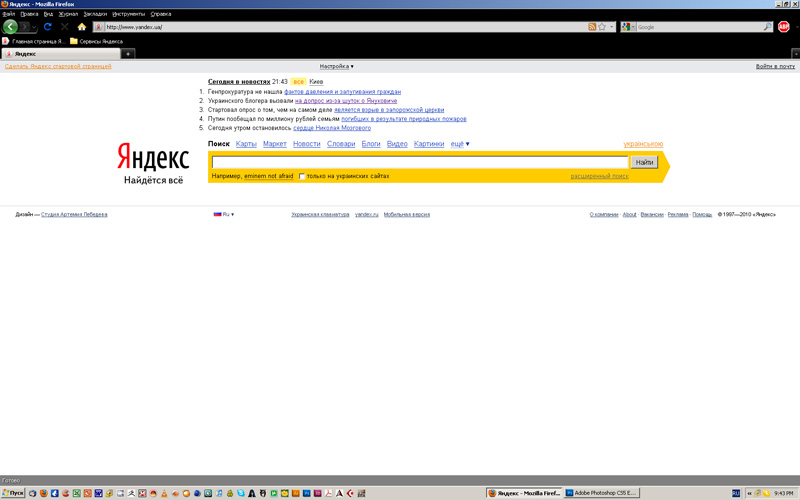The width and height of the screenshot is (800, 500).
Task: Launch Firefox from the quick launch bar
Action: (x=44, y=493)
